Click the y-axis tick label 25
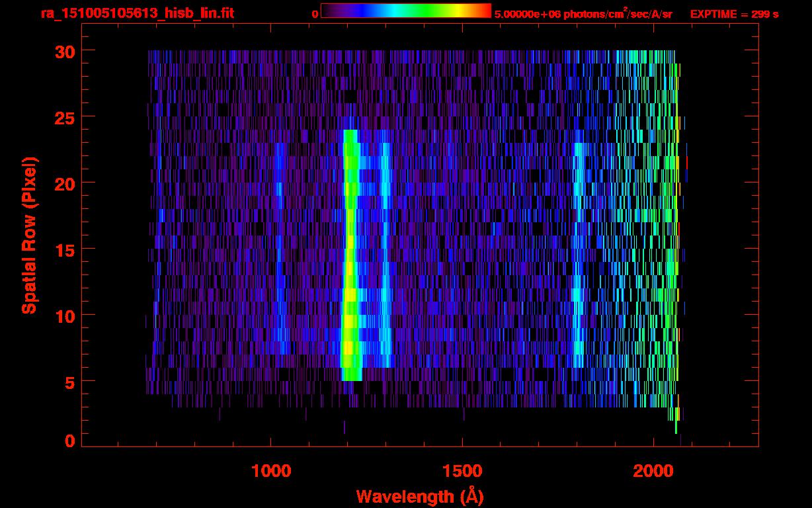 click(65, 117)
